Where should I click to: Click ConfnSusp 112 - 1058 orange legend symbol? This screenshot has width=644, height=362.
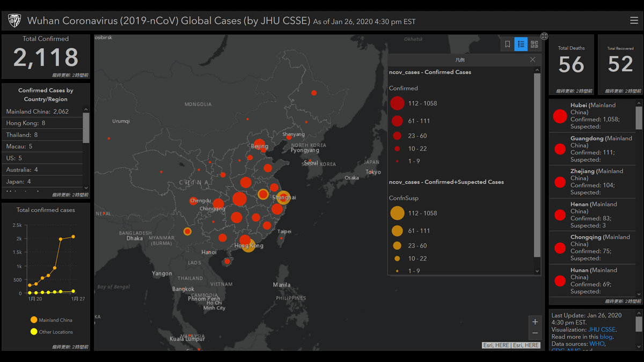click(397, 213)
